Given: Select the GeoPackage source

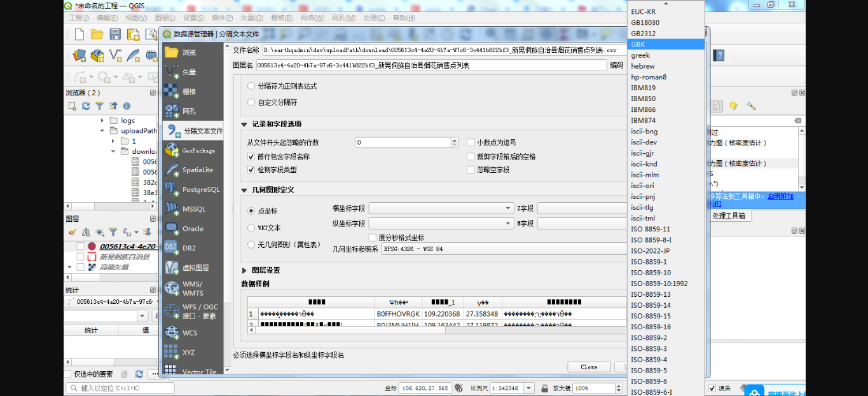Looking at the screenshot, I should pos(193,151).
